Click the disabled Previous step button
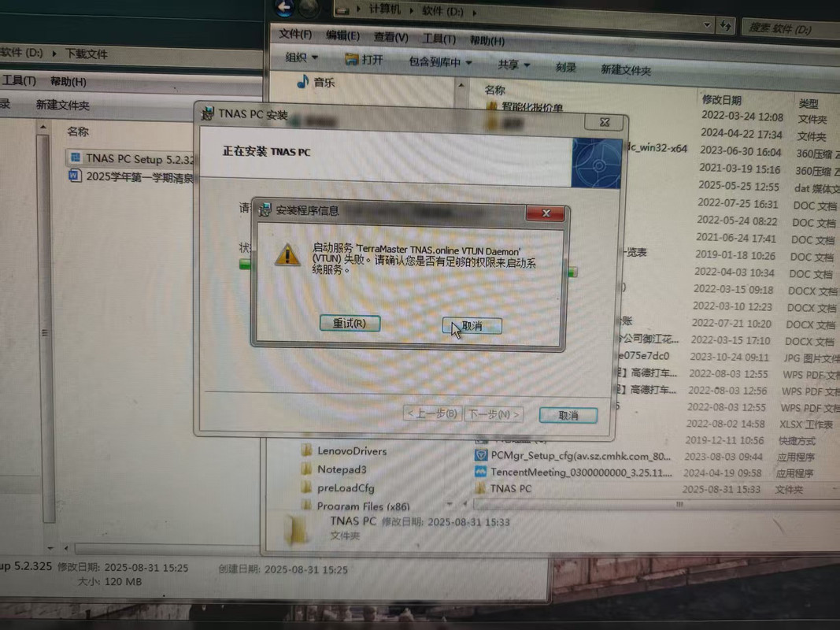The image size is (840, 630). (x=432, y=413)
